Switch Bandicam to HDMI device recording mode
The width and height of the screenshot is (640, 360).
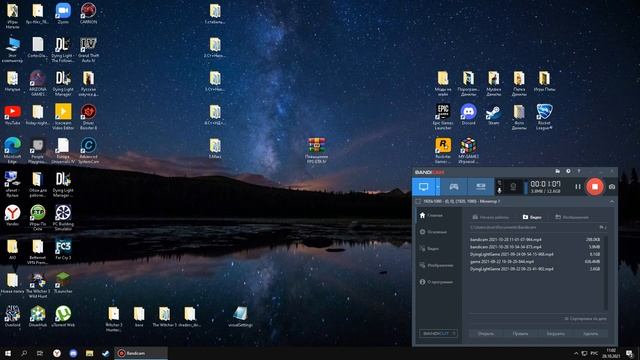pos(481,187)
